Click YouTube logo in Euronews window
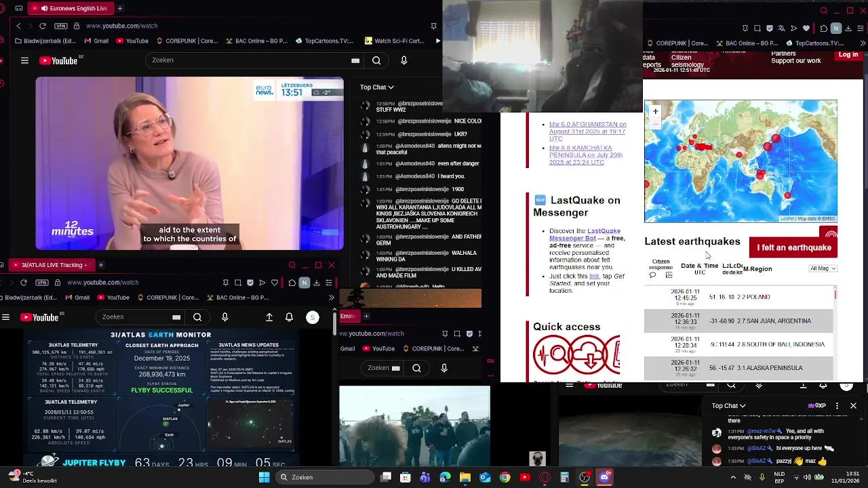The height and width of the screenshot is (488, 868). click(x=58, y=60)
